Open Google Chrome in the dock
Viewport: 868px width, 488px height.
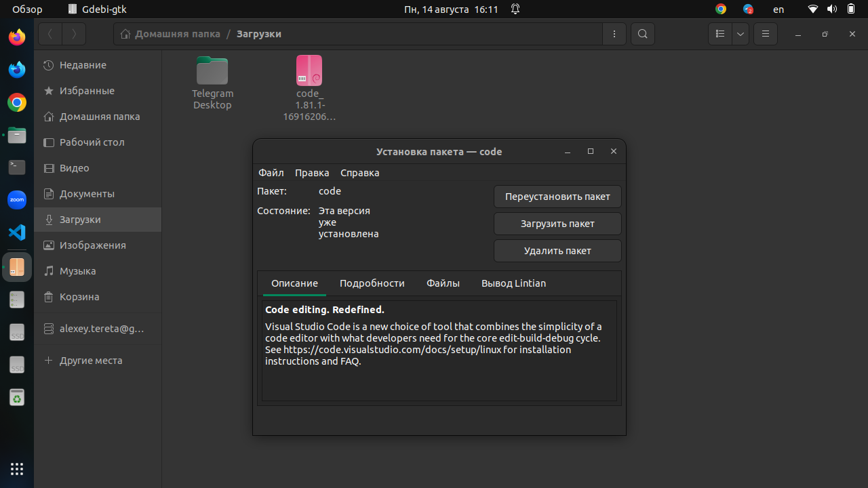click(x=17, y=102)
